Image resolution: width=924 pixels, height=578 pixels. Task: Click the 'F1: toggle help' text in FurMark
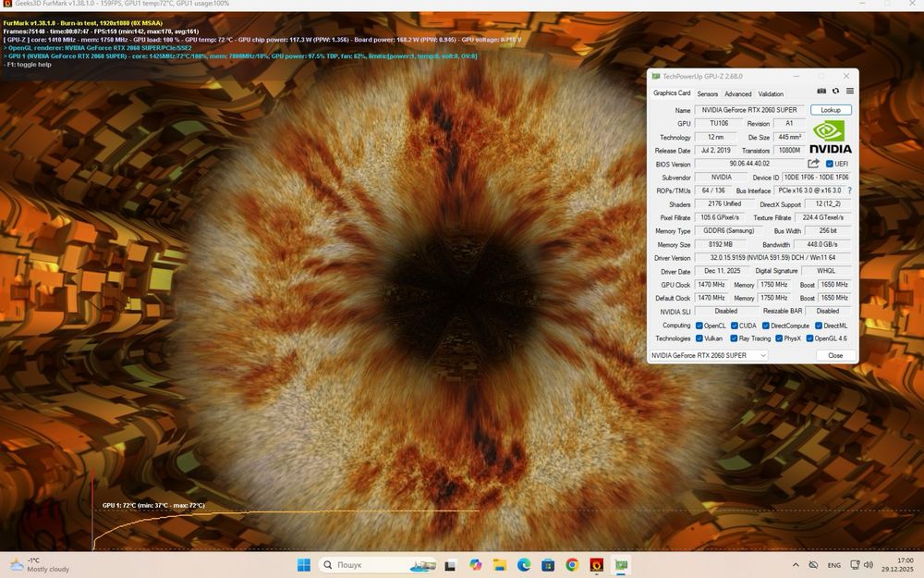(x=29, y=65)
